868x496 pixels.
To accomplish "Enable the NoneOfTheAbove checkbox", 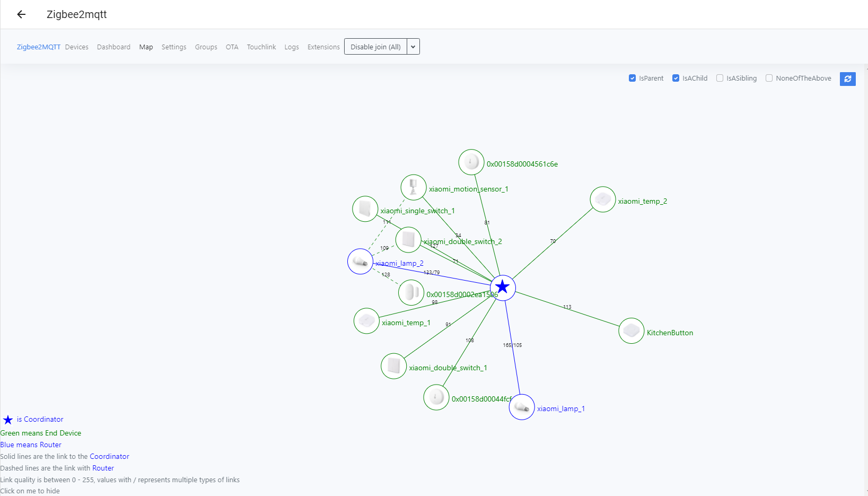I will pos(769,78).
